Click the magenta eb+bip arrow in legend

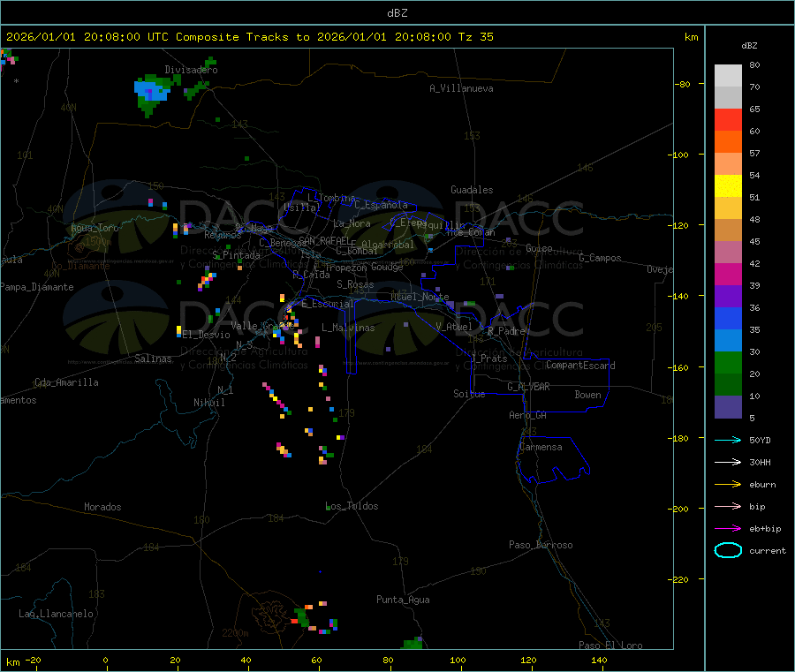click(x=728, y=529)
